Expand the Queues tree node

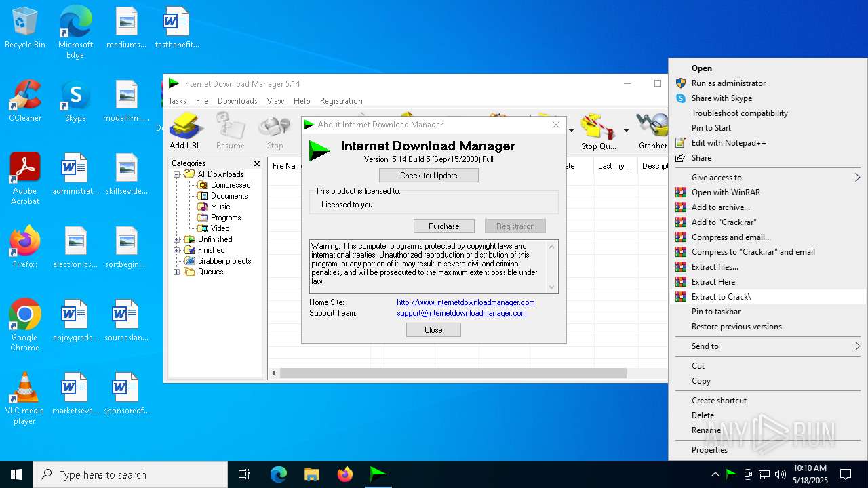coord(177,272)
